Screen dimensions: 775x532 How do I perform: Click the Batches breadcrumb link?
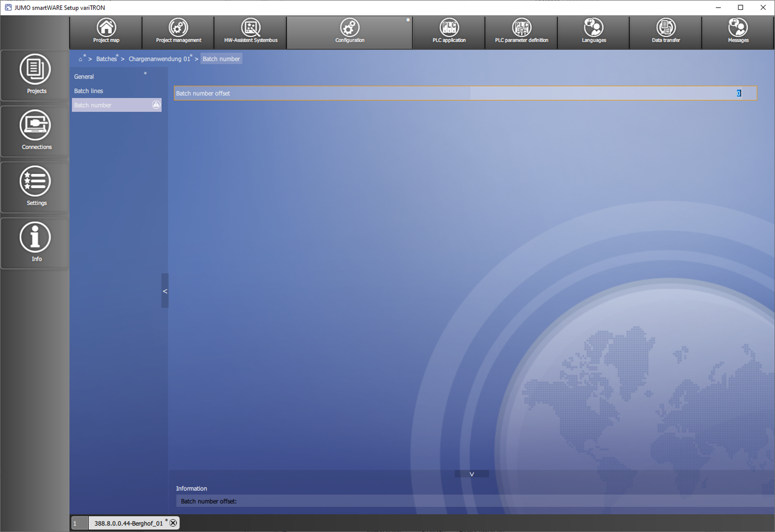click(106, 59)
